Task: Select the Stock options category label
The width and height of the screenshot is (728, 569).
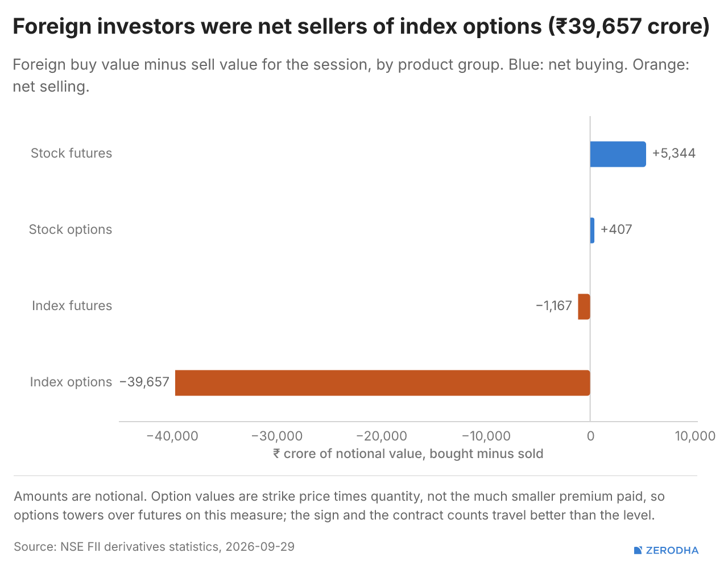Action: click(x=71, y=230)
